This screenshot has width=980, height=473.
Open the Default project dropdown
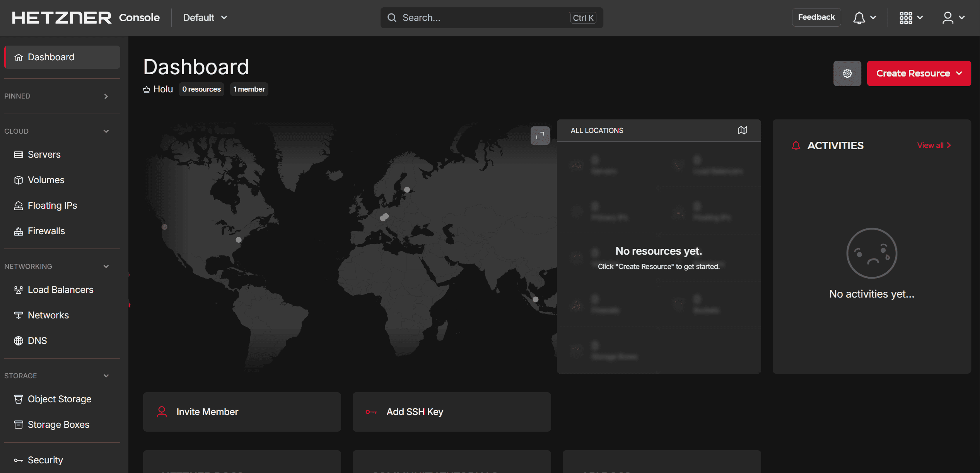point(205,17)
